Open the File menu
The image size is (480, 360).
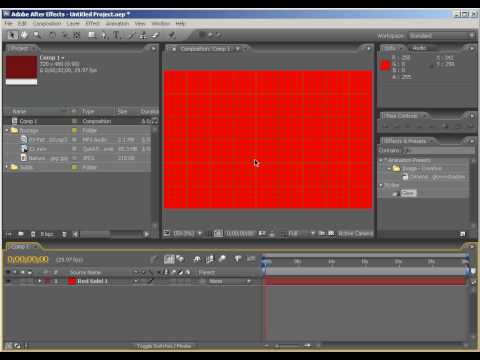click(9, 24)
